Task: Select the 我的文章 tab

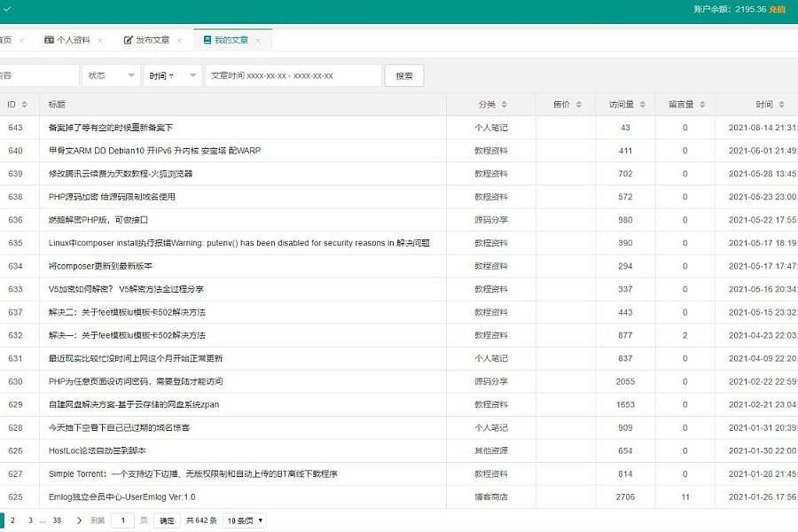Action: tap(231, 40)
